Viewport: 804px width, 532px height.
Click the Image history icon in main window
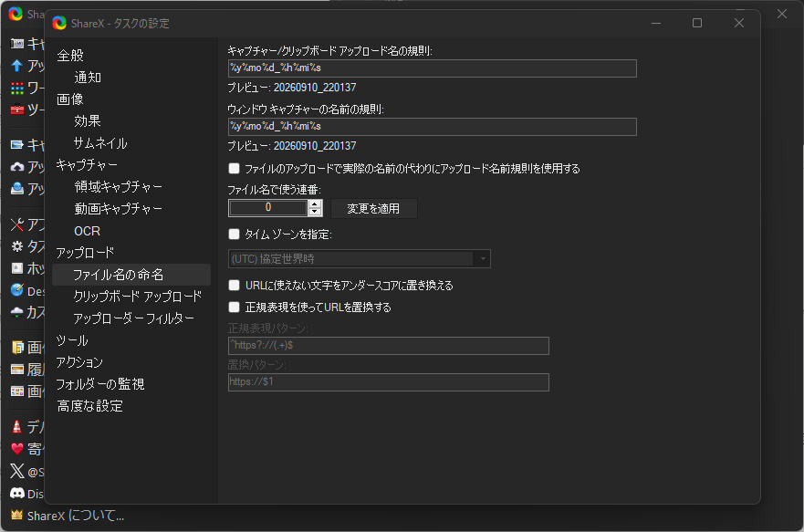pos(17,391)
